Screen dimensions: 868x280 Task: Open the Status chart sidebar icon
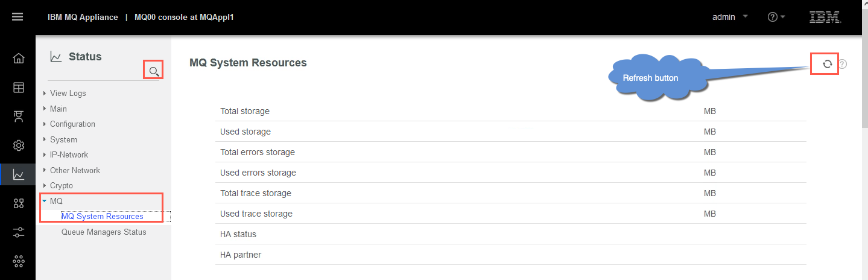(x=19, y=174)
